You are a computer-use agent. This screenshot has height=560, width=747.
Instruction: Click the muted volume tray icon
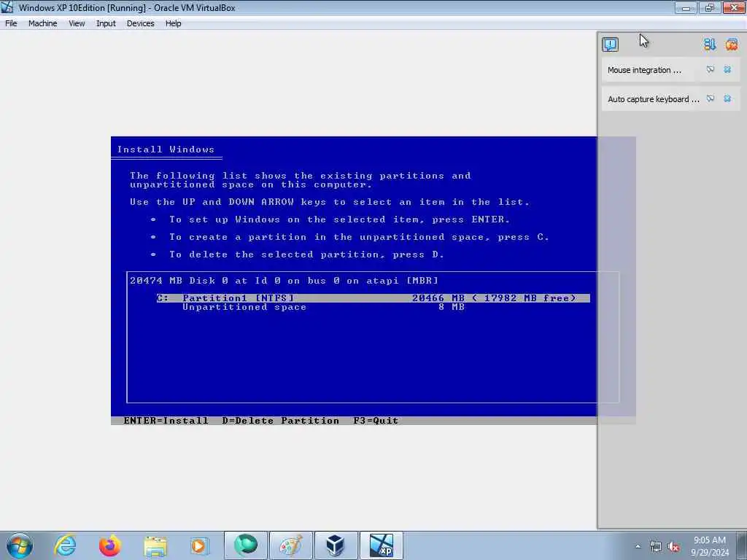(x=673, y=547)
